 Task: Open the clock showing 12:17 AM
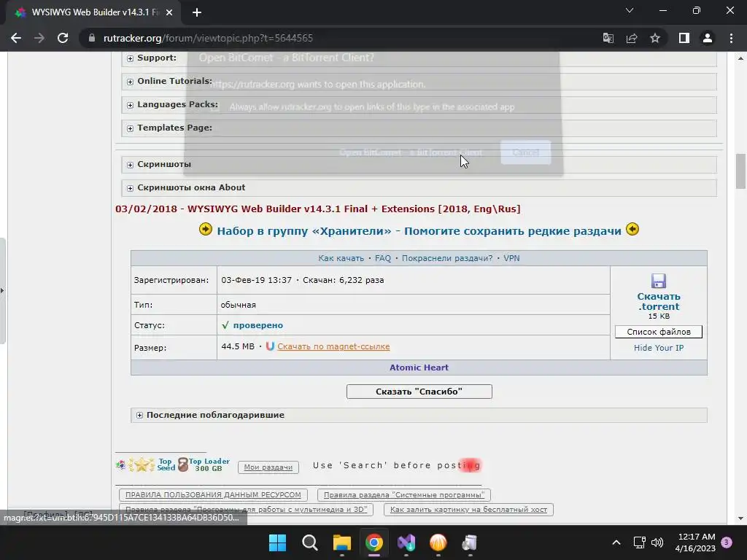tap(695, 542)
